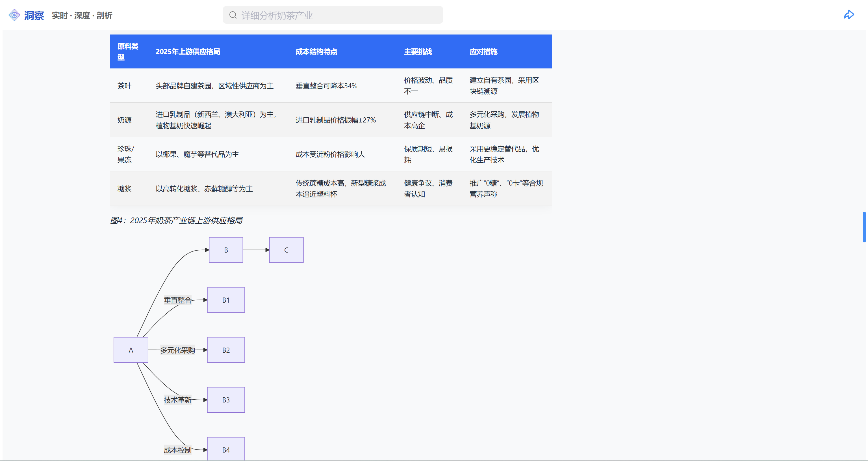Image resolution: width=868 pixels, height=461 pixels.
Task: Click the vertical page scrollbar thumb
Action: click(x=864, y=227)
